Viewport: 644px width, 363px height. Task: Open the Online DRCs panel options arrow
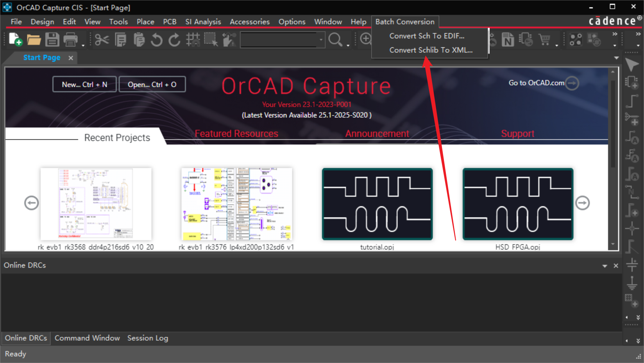pos(605,266)
